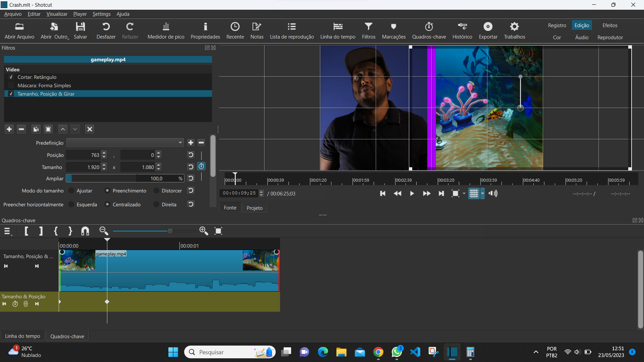The width and height of the screenshot is (644, 362).
Task: Zoom keyframes to fit icon
Action: click(x=218, y=231)
